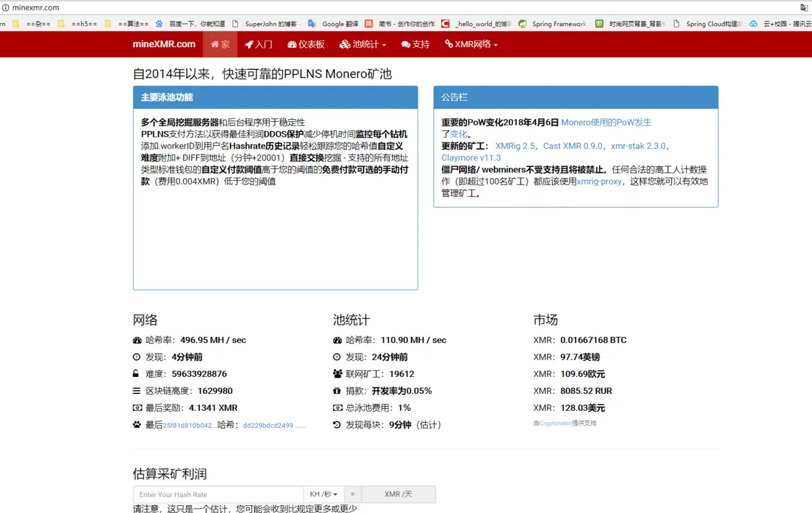Open the 时尚网页背景 bookmark
The height and width of the screenshot is (513, 812).
[630, 24]
